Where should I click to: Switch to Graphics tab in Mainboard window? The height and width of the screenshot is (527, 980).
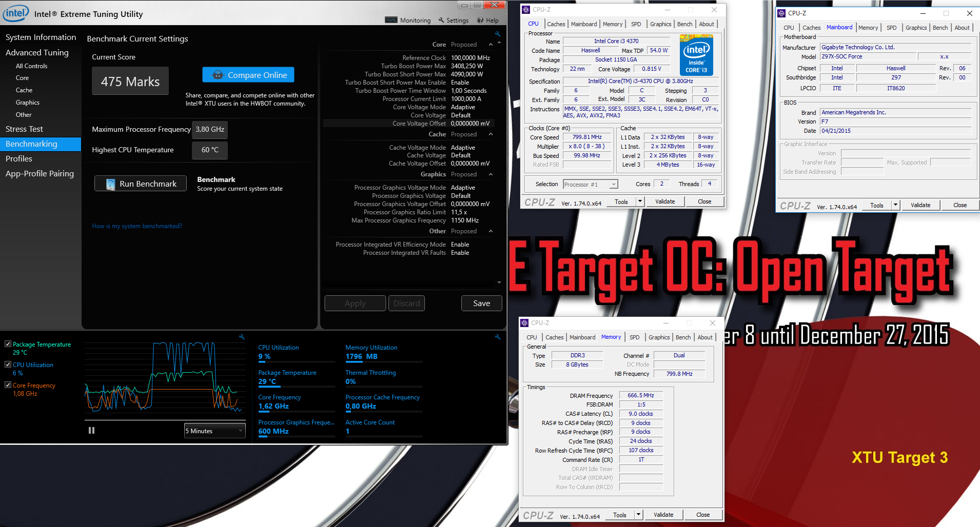pos(916,28)
